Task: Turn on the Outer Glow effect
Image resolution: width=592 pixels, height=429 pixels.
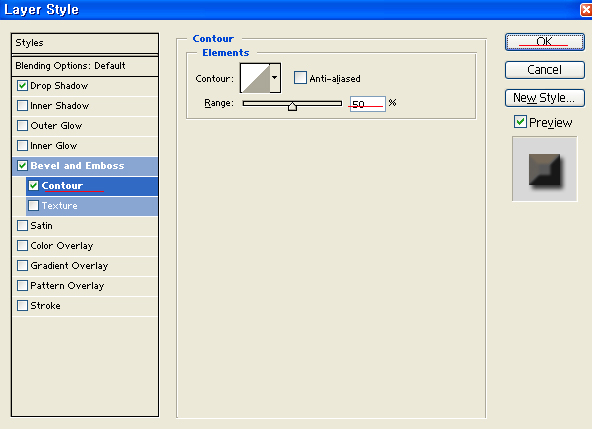Action: point(22,125)
